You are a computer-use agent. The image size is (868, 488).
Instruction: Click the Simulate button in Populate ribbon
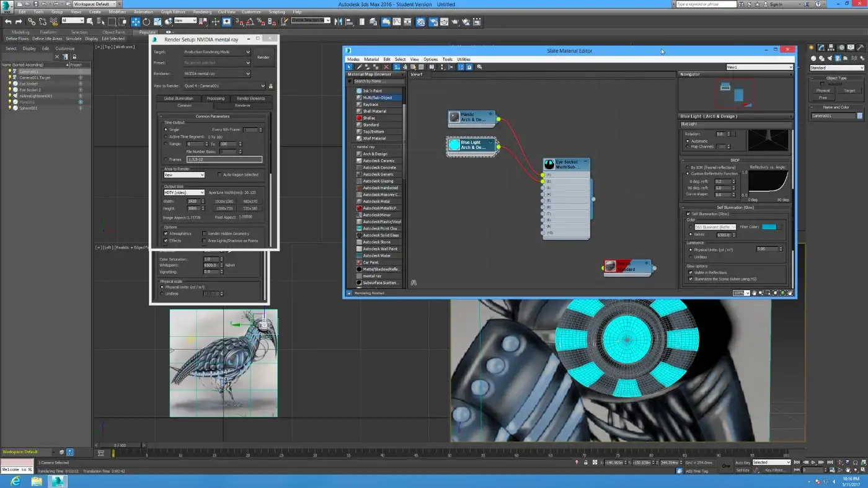pos(74,38)
